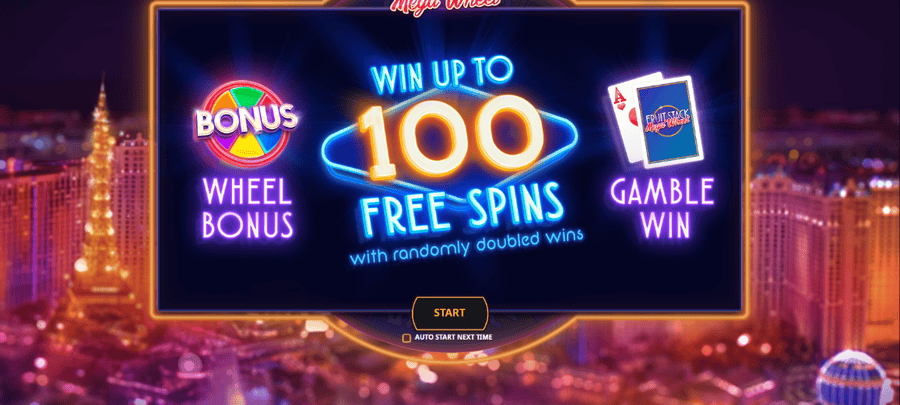Click the glowing 100 neon number

(x=450, y=136)
